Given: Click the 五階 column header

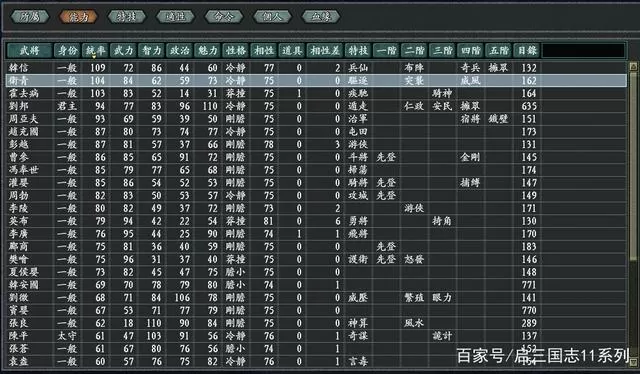Looking at the screenshot, I should pos(499,51).
